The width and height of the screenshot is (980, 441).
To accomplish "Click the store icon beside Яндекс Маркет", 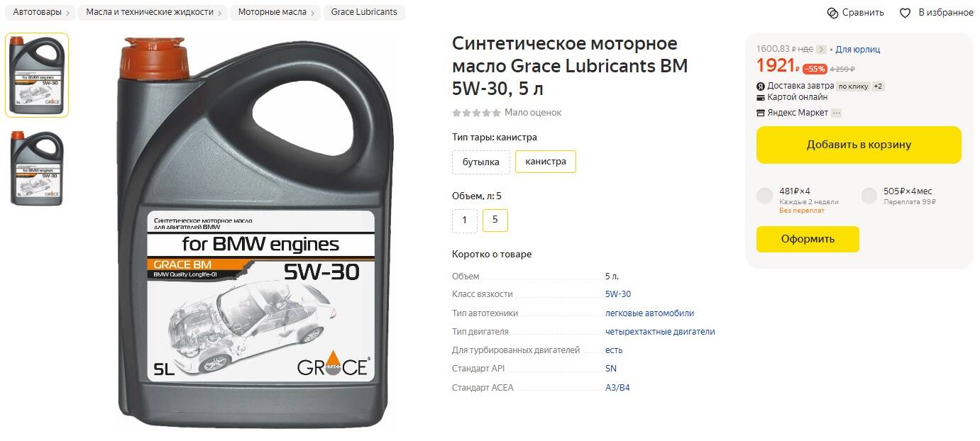I will (x=761, y=113).
